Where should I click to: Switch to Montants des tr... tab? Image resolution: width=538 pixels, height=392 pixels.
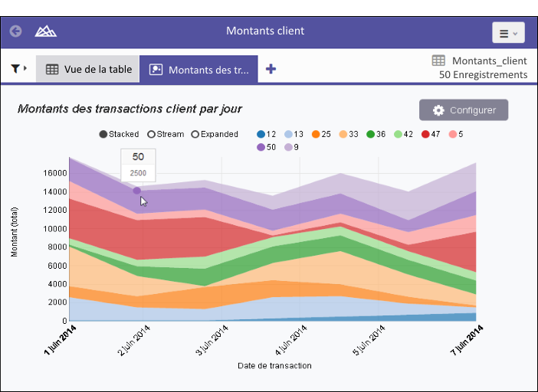pyautogui.click(x=199, y=69)
